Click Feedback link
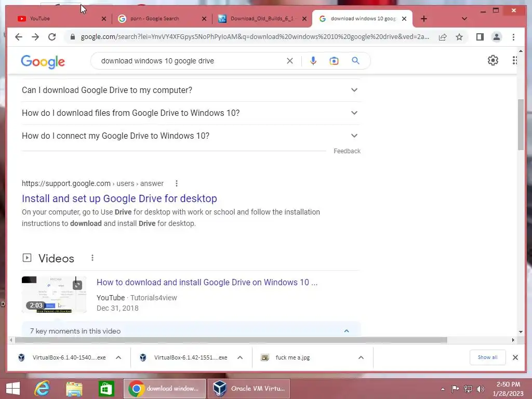 (x=347, y=151)
